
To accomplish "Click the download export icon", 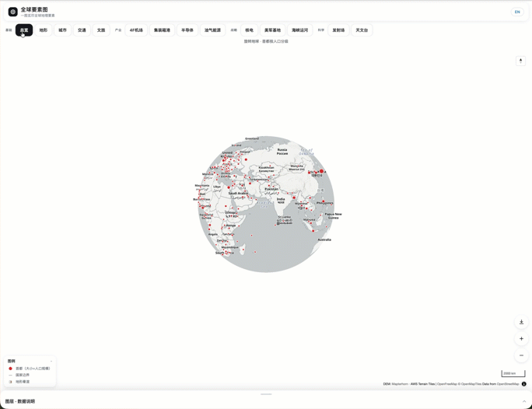I will click(x=521, y=322).
